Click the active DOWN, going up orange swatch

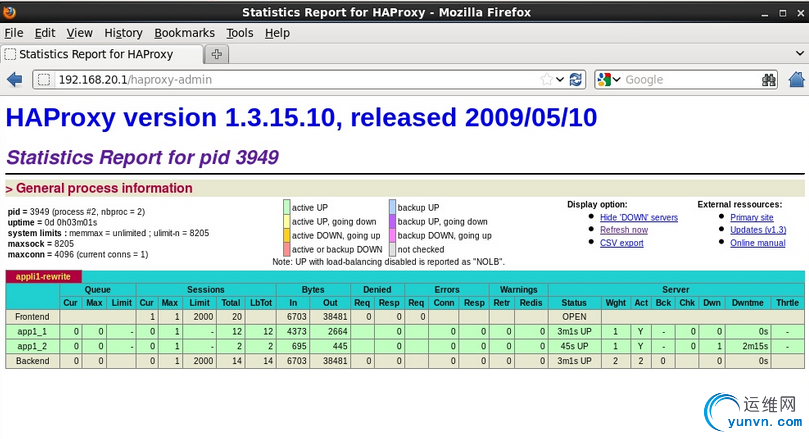pyautogui.click(x=287, y=235)
